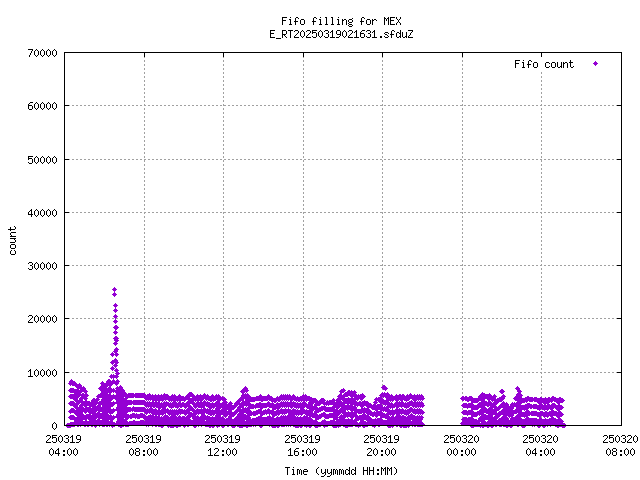Screen dimensions: 640x480
Task: Click the 30000 y-axis tick label
Action: (42, 266)
